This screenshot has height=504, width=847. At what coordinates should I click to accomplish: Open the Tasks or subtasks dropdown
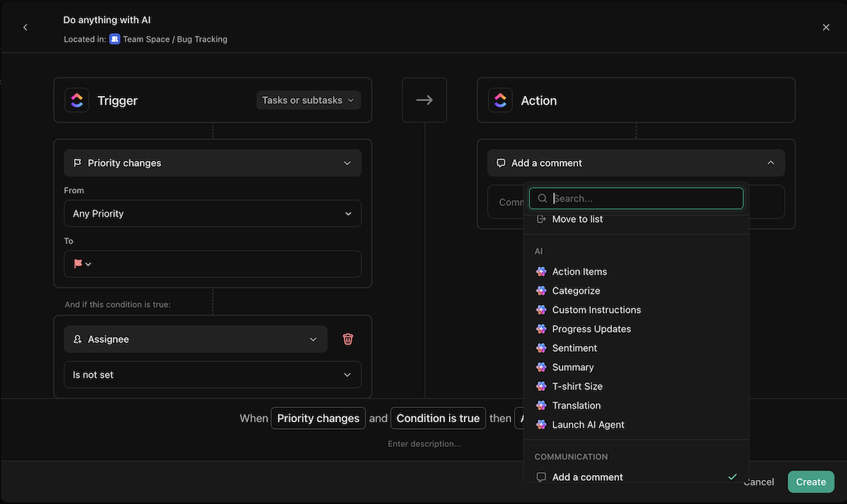coord(308,100)
